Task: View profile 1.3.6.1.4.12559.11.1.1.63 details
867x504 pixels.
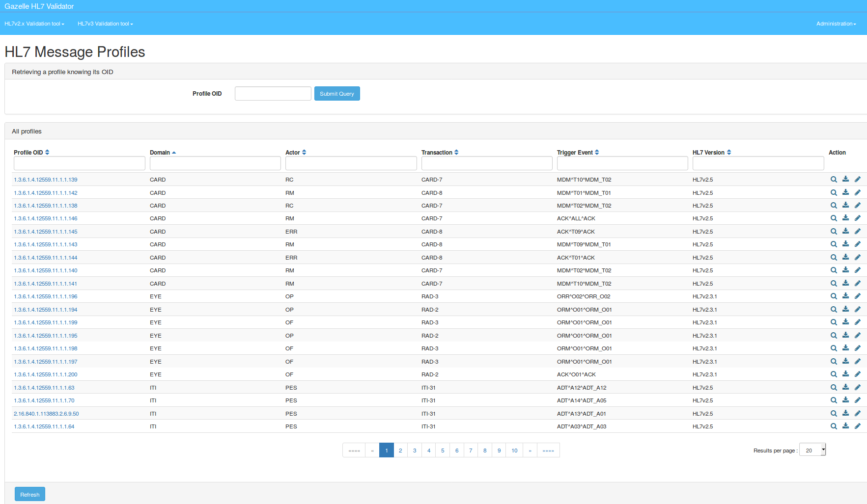Action: [x=834, y=388]
